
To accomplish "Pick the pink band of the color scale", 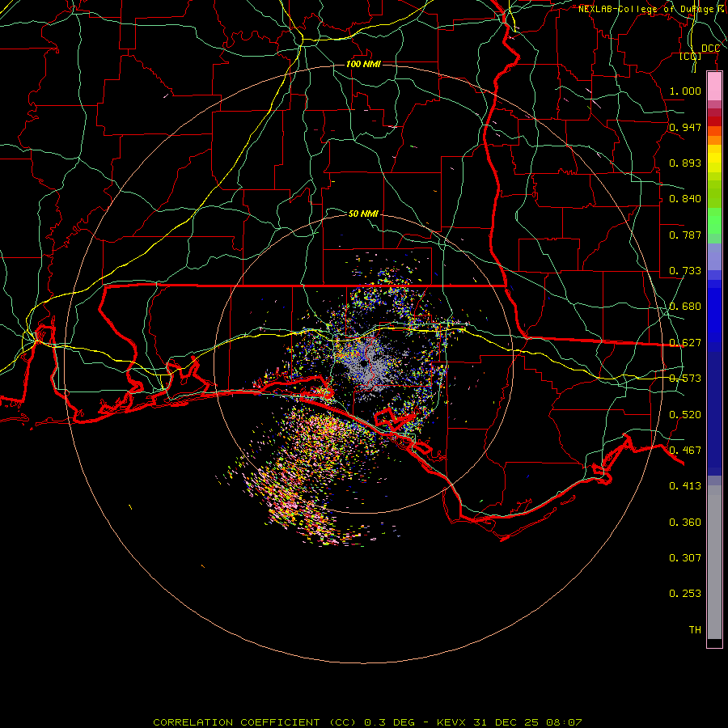I will [x=714, y=87].
